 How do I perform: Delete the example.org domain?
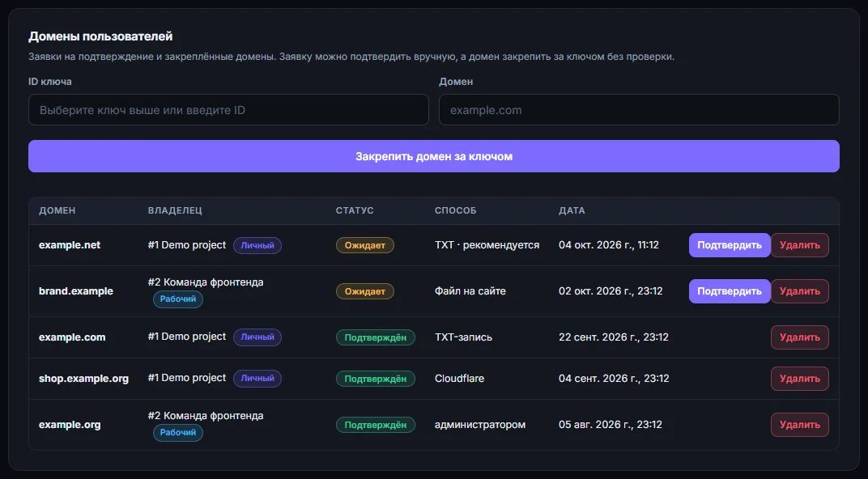coord(799,425)
